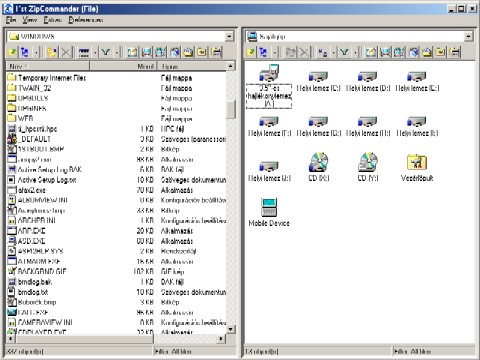480x360 pixels.
Task: Select the _DEFAULT file row
Action: click(x=116, y=139)
